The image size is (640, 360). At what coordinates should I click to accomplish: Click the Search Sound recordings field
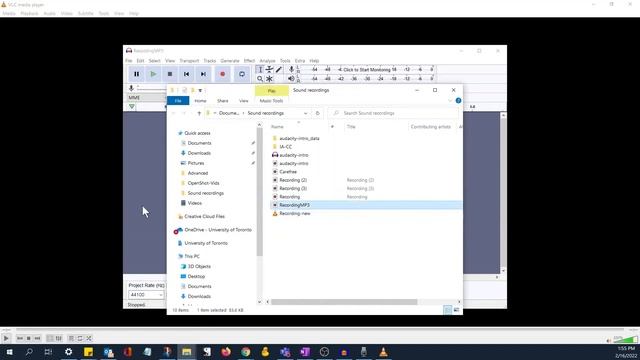coord(393,113)
